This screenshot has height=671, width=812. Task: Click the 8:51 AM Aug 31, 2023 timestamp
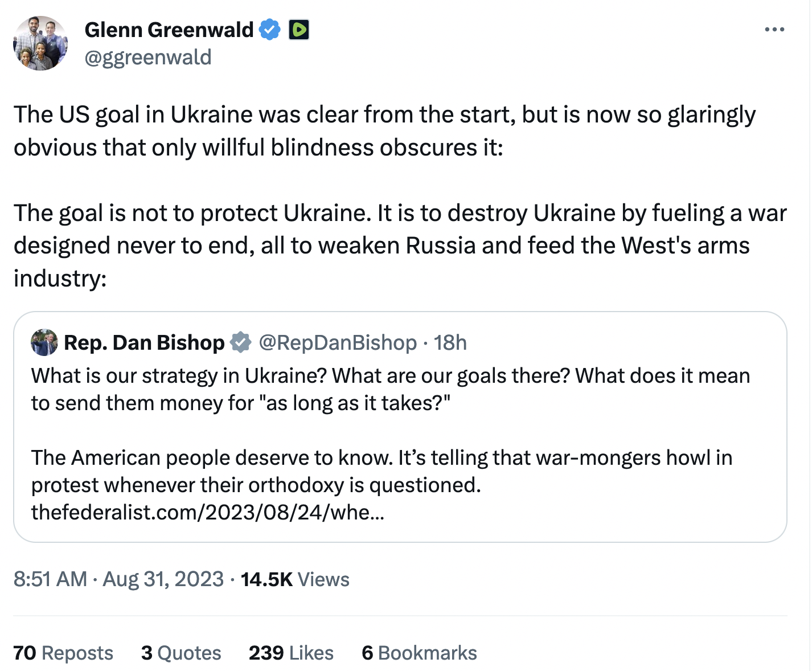point(118,579)
